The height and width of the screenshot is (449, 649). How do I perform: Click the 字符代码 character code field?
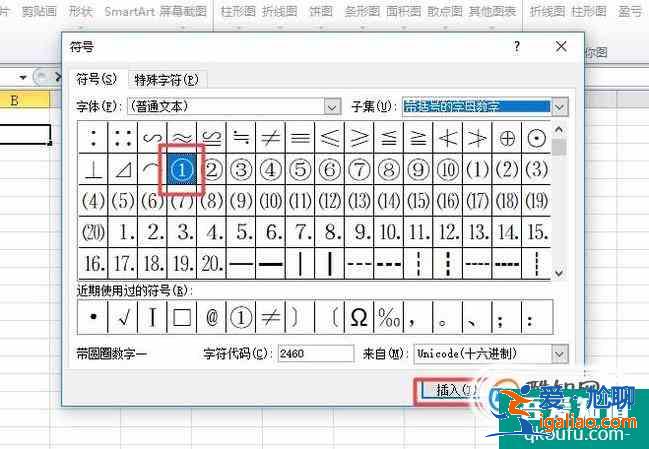315,353
